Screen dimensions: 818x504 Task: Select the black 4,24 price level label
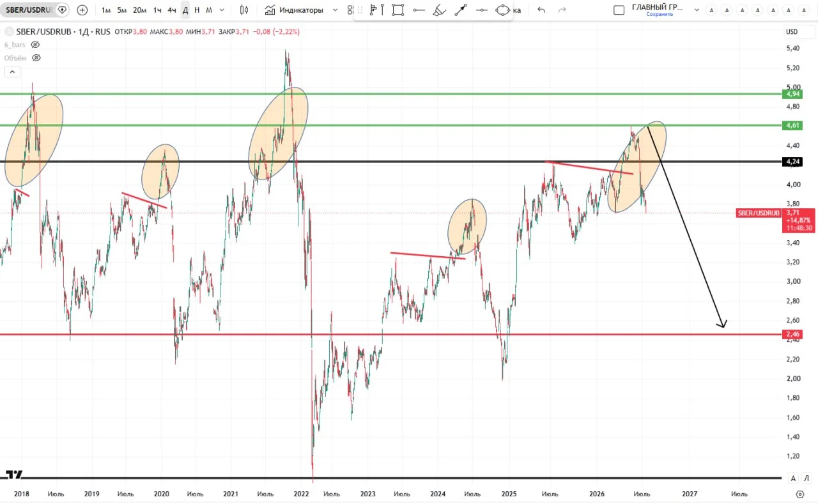793,162
